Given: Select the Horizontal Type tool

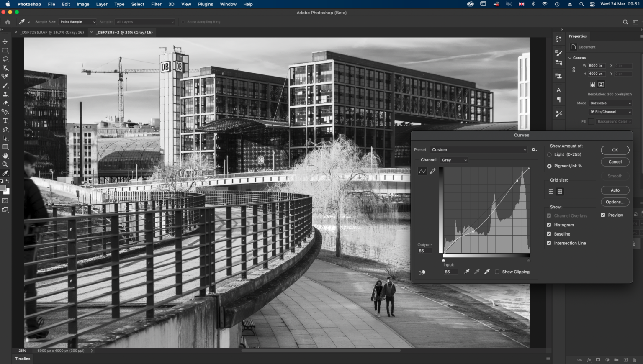Looking at the screenshot, I should click(5, 120).
